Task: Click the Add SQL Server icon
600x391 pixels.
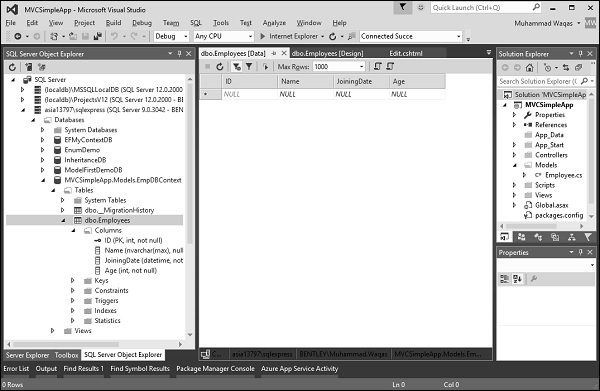Action: [x=29, y=67]
